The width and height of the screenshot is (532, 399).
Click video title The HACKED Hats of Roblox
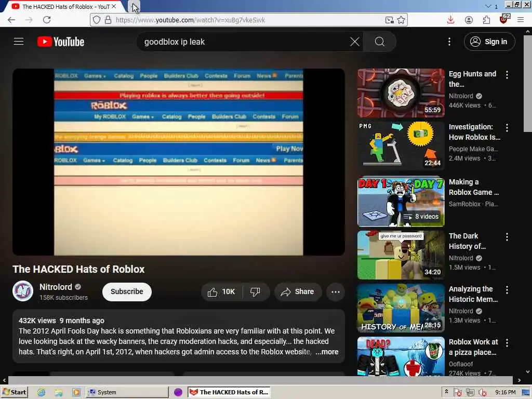78,269
